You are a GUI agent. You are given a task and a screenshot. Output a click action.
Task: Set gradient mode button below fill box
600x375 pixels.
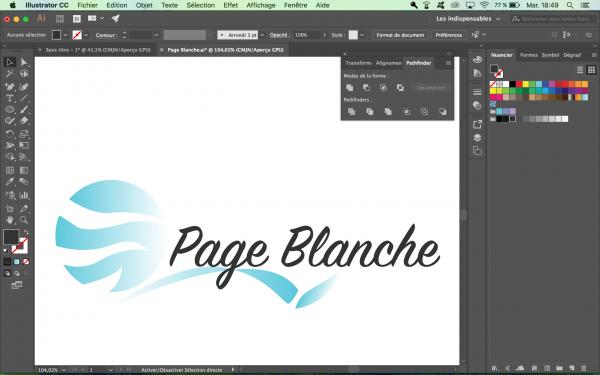pyautogui.click(x=16, y=262)
